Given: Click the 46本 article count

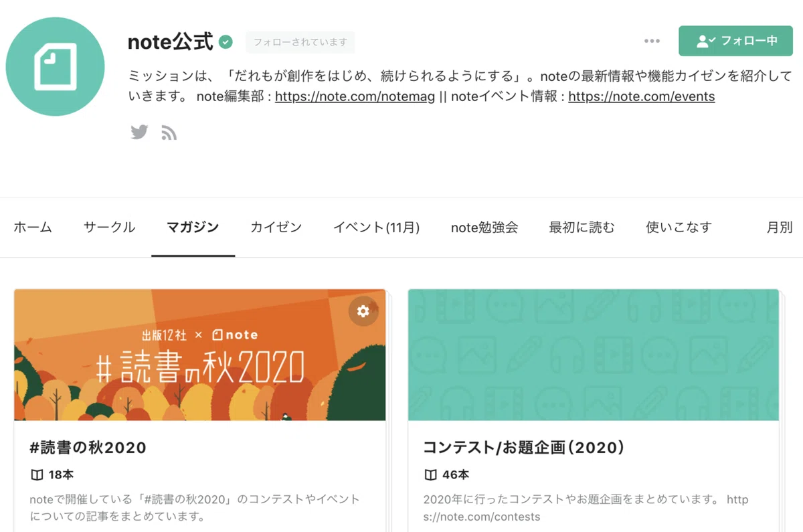Looking at the screenshot, I should pyautogui.click(x=456, y=474).
